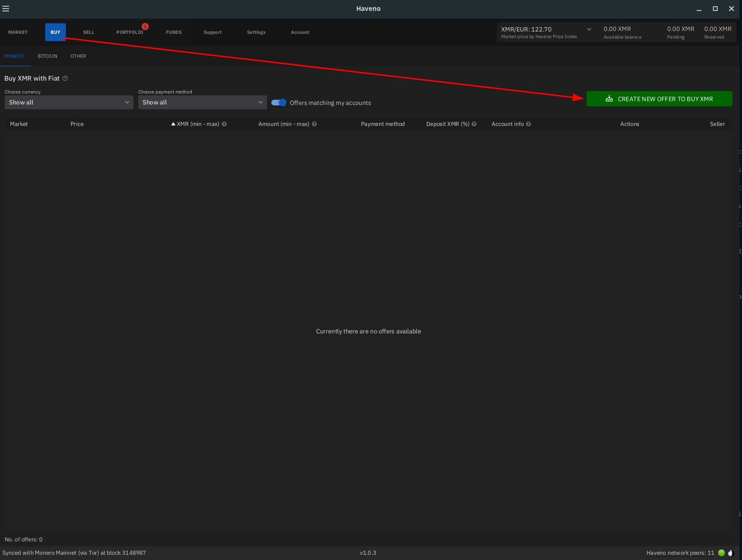
Task: Go to the Funds section
Action: (174, 32)
